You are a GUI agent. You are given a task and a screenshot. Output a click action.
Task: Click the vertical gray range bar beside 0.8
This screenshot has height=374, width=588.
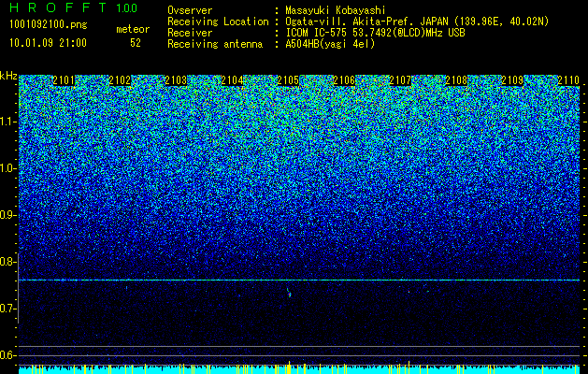click(x=18, y=288)
